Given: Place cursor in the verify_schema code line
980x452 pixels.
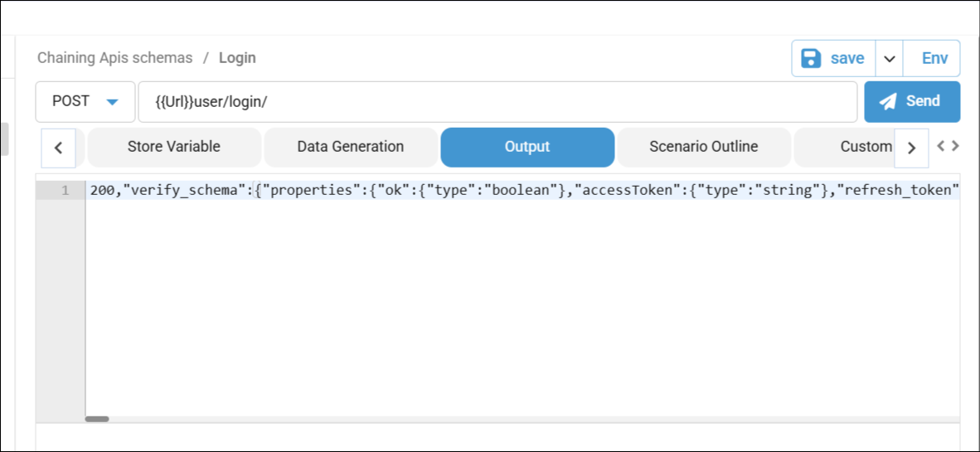Looking at the screenshot, I should point(522,191).
